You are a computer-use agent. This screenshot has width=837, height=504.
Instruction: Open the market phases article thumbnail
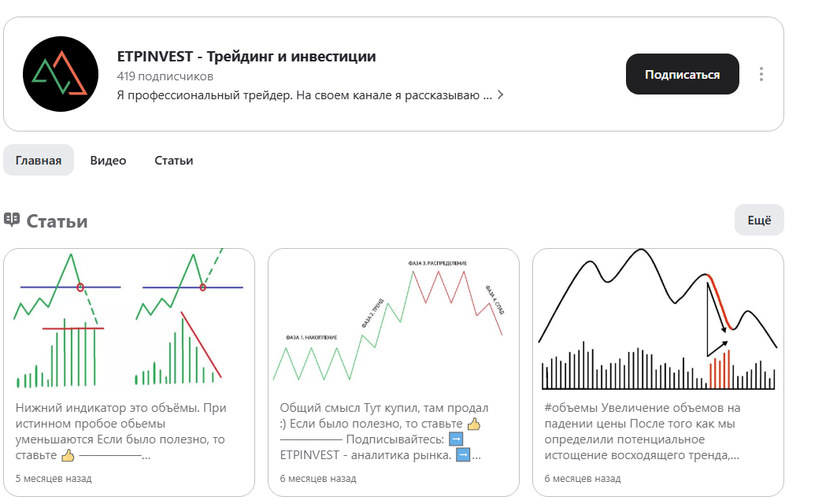[x=396, y=319]
